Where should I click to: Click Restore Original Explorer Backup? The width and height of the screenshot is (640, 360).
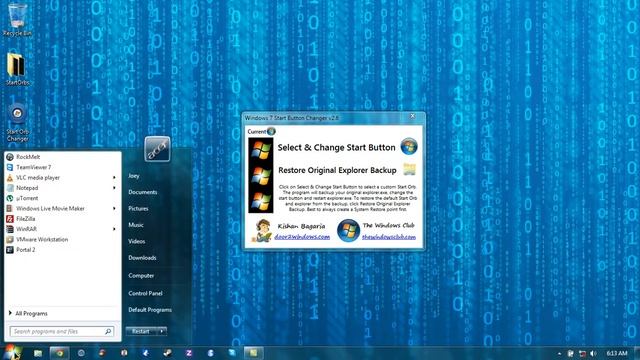tap(337, 170)
